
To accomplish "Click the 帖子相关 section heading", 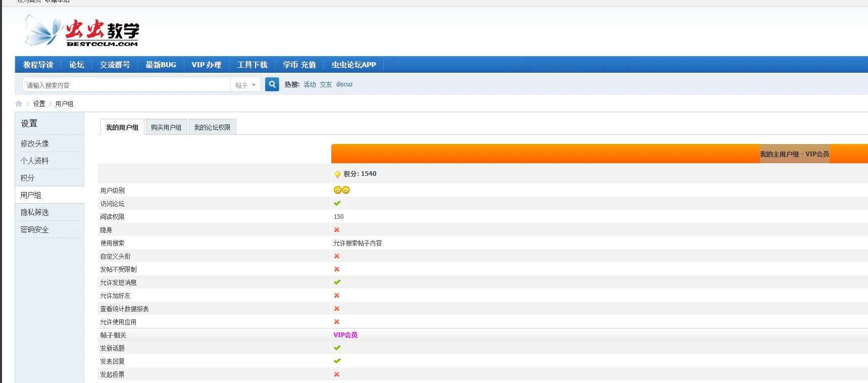I will pyautogui.click(x=113, y=335).
